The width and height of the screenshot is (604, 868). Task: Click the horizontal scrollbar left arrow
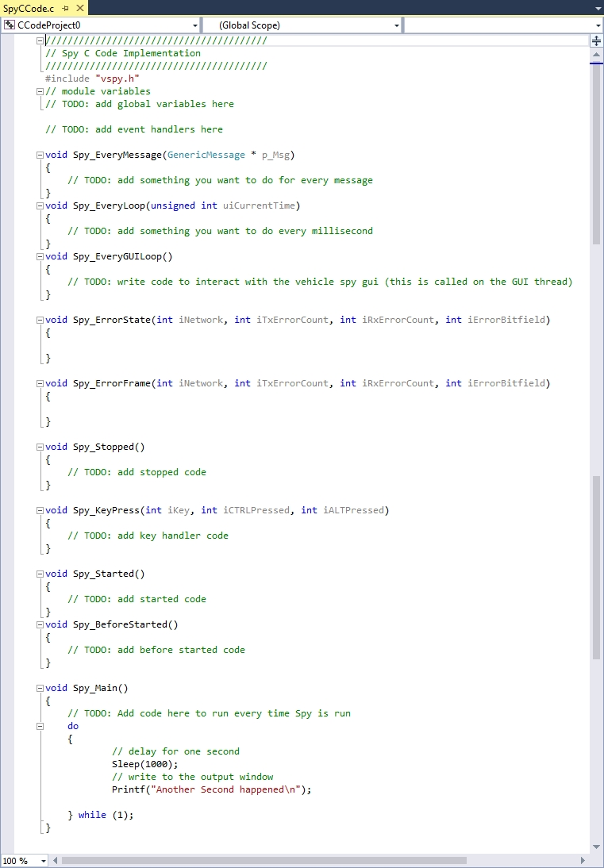click(x=56, y=861)
